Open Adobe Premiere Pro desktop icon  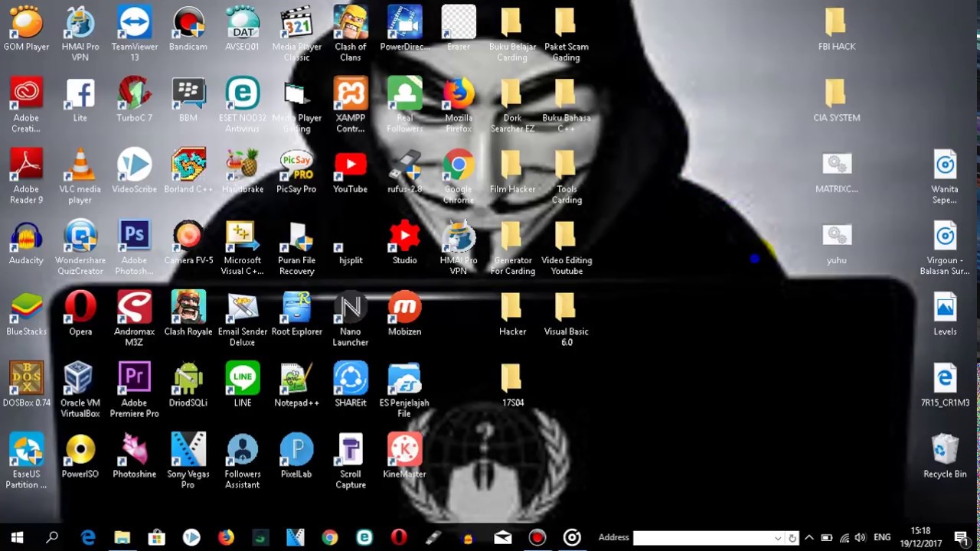tap(135, 390)
